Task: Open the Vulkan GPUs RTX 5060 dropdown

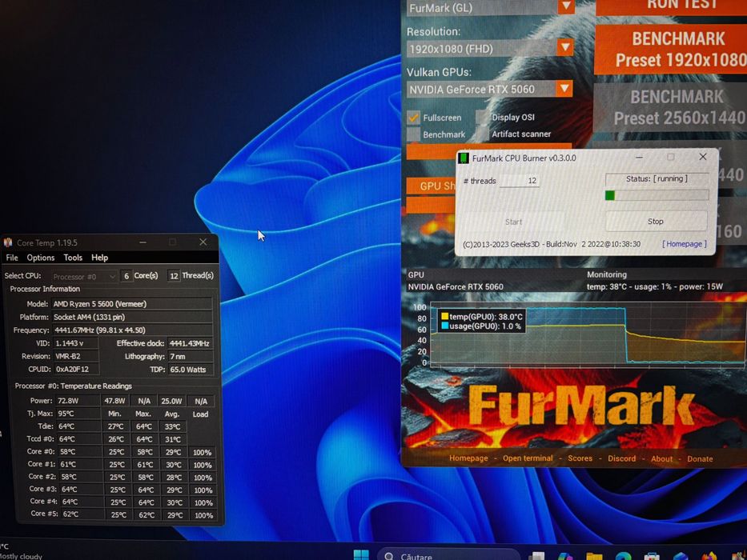Action: point(490,89)
